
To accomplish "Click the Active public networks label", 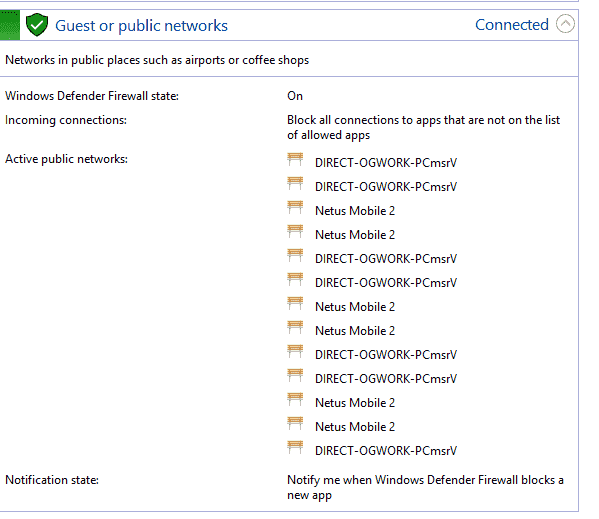I will coord(66,159).
